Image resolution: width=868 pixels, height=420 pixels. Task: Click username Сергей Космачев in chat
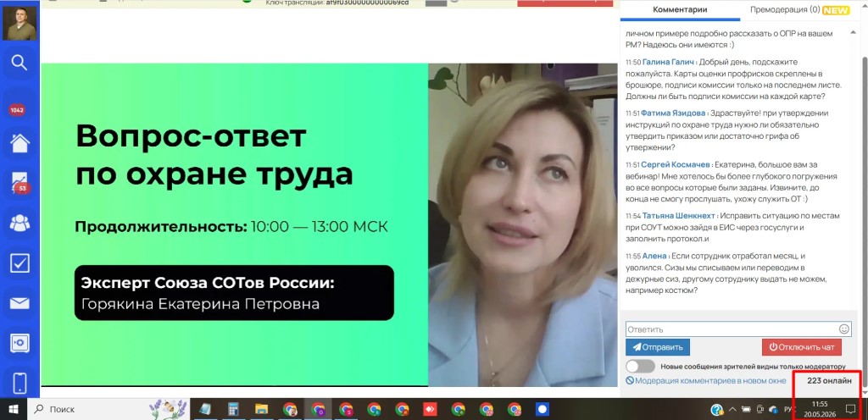(x=676, y=164)
